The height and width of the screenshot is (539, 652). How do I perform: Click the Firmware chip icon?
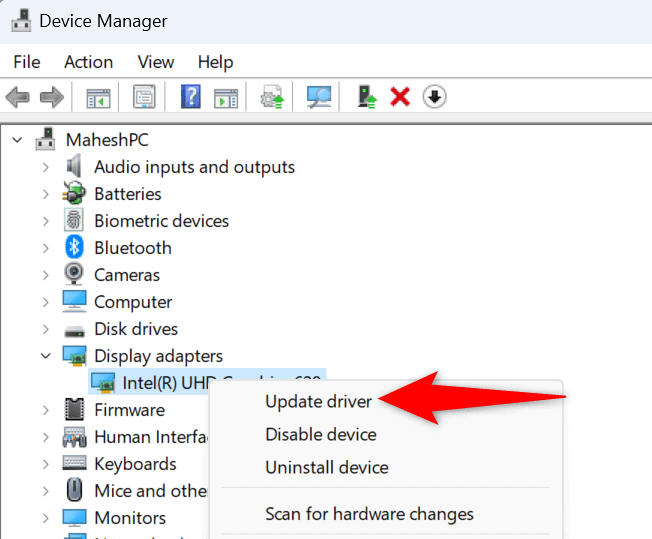pyautogui.click(x=74, y=409)
